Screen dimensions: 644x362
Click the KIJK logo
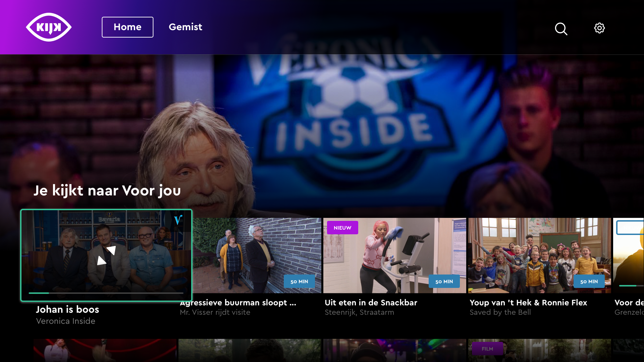(x=49, y=27)
